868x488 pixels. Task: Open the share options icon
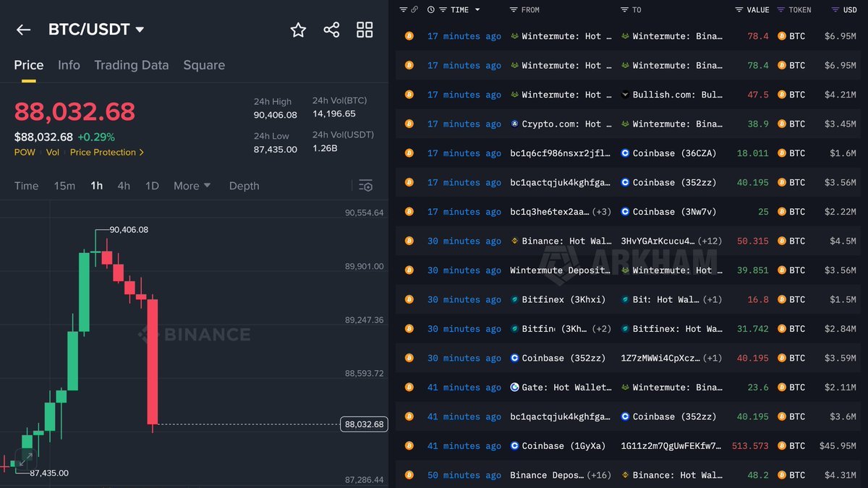(331, 30)
